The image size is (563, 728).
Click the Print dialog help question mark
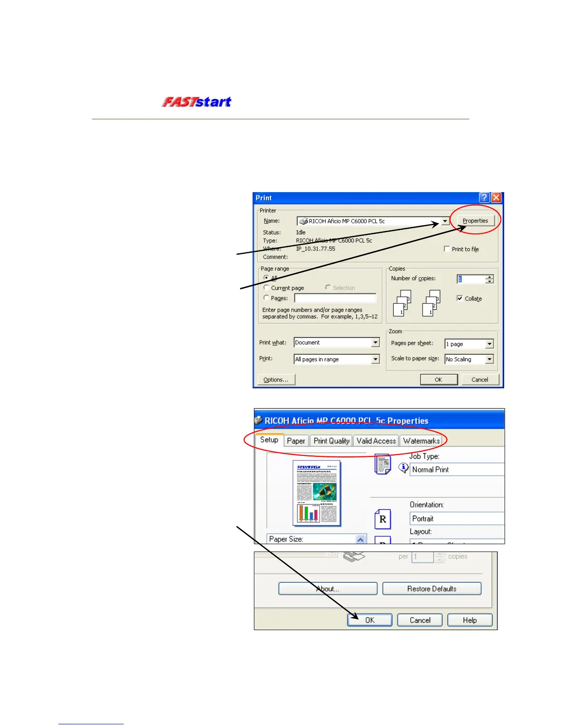tap(484, 198)
